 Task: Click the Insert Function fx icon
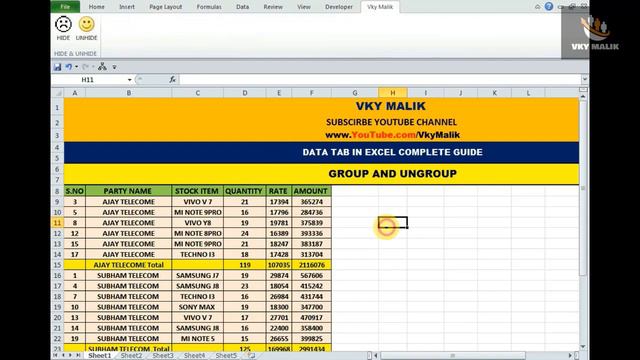point(172,80)
